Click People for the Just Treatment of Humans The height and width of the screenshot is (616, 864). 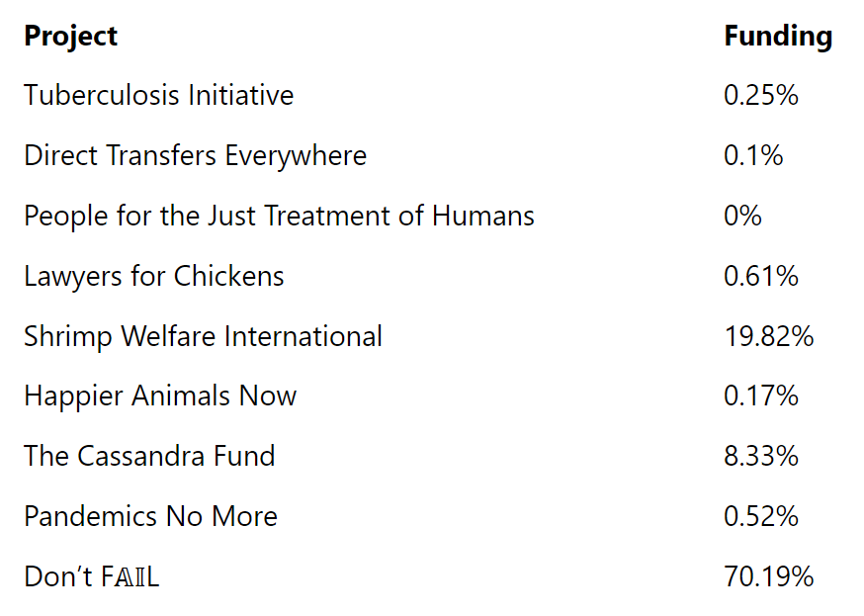click(279, 217)
